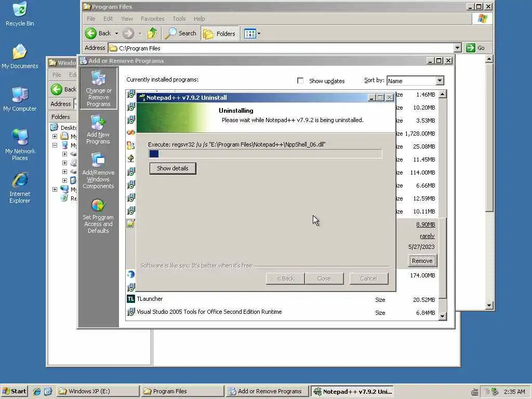Click the Start button
The image size is (532, 399).
click(x=14, y=391)
